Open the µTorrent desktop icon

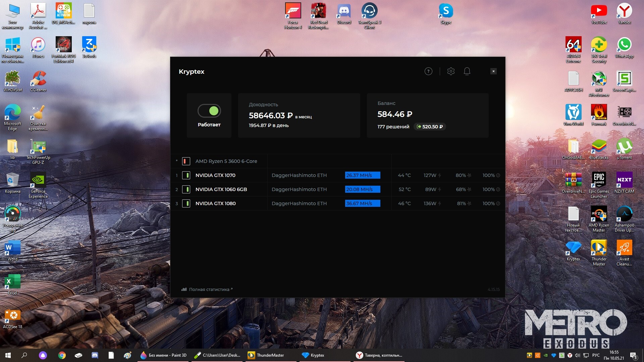coord(624,149)
